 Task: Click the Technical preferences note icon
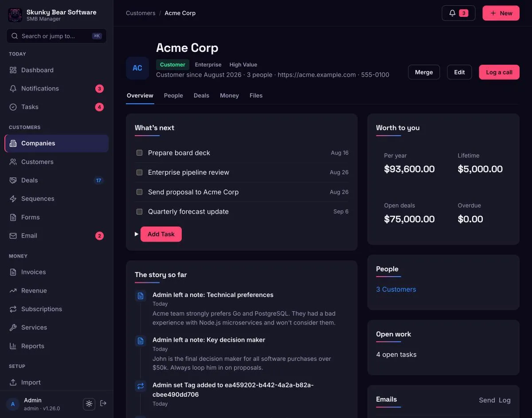click(141, 296)
